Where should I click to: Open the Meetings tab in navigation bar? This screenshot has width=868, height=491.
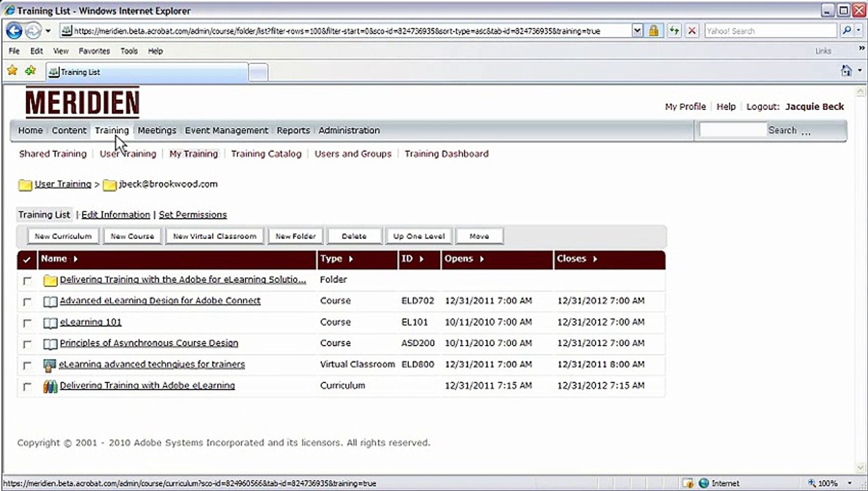pyautogui.click(x=157, y=130)
